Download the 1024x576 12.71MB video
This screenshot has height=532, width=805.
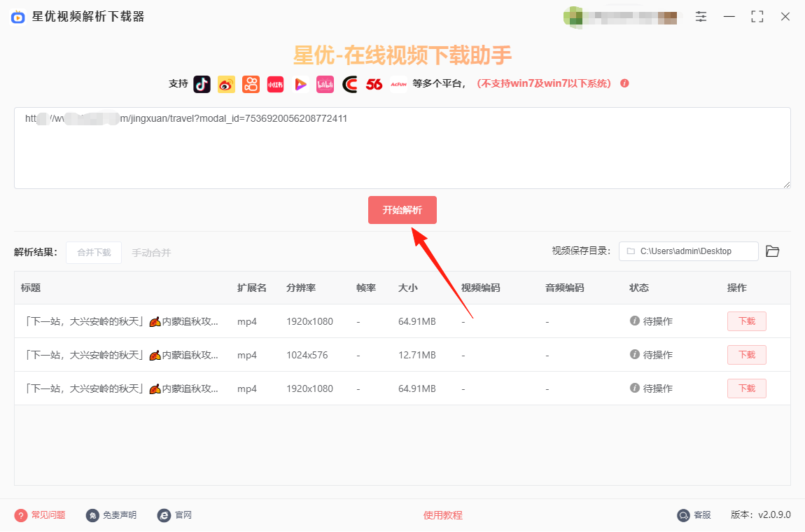tap(747, 355)
